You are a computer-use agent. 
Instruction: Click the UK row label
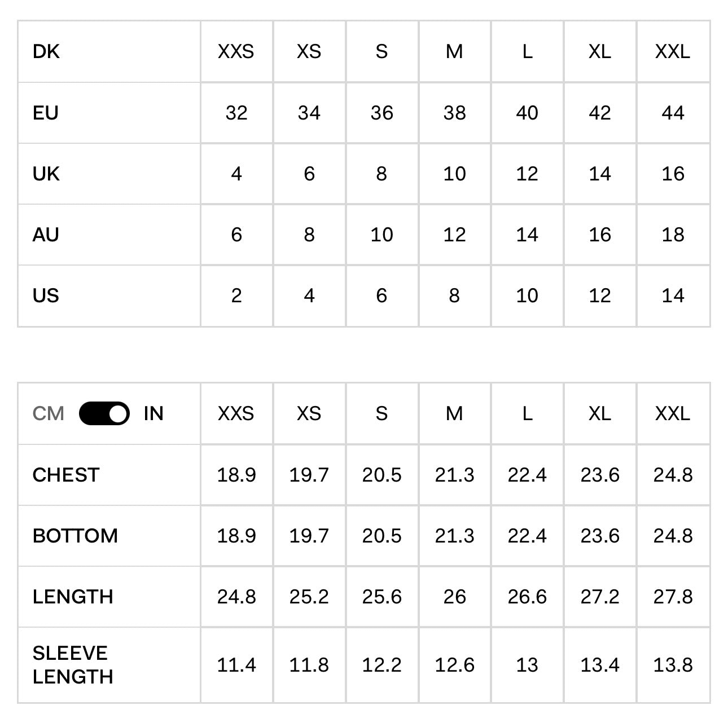coord(46,174)
